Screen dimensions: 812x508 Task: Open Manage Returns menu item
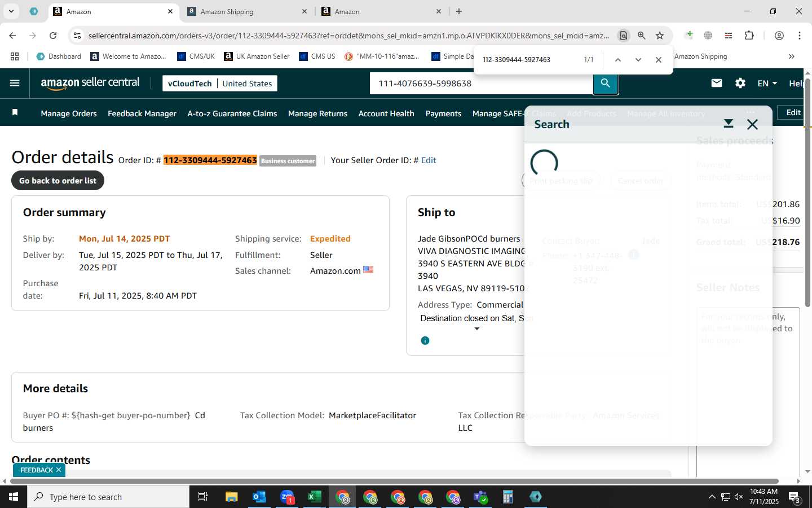tap(317, 113)
